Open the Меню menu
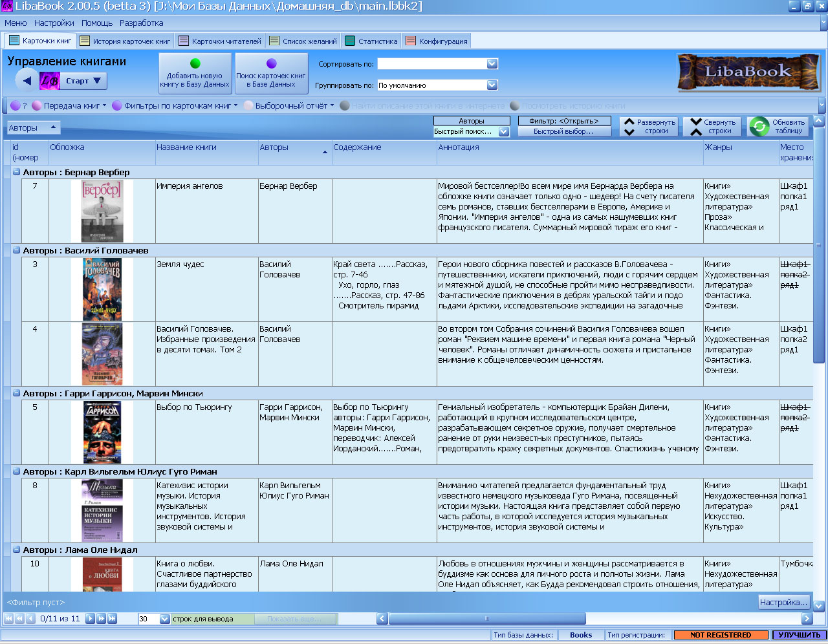Screen dimensions: 828x644 tap(16, 23)
